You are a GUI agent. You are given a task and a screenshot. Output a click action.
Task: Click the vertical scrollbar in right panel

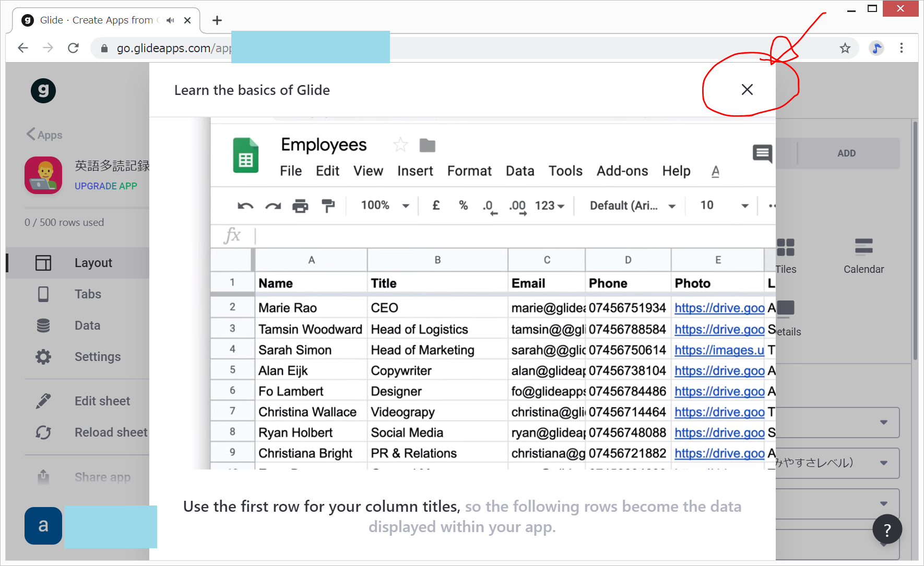pyautogui.click(x=915, y=240)
